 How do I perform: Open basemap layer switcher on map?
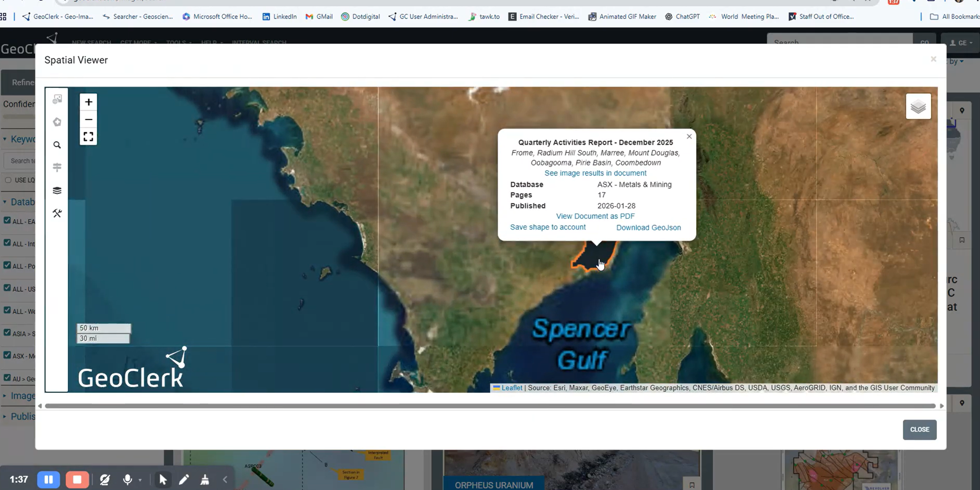coord(918,107)
